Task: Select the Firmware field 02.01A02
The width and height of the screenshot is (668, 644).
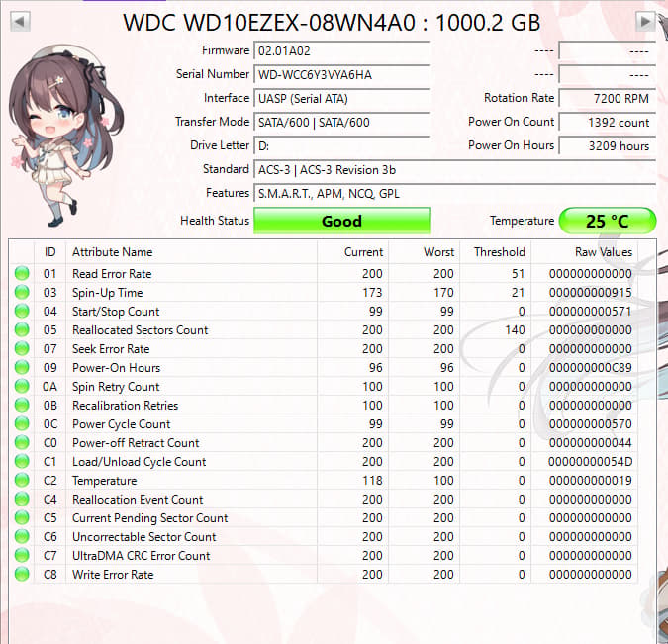Action: click(x=342, y=51)
